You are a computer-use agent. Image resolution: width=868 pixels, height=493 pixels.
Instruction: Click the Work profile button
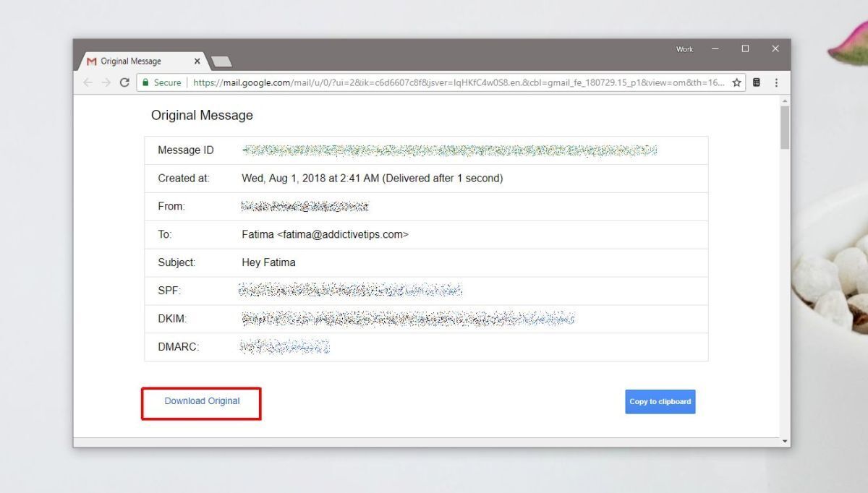[x=684, y=49]
